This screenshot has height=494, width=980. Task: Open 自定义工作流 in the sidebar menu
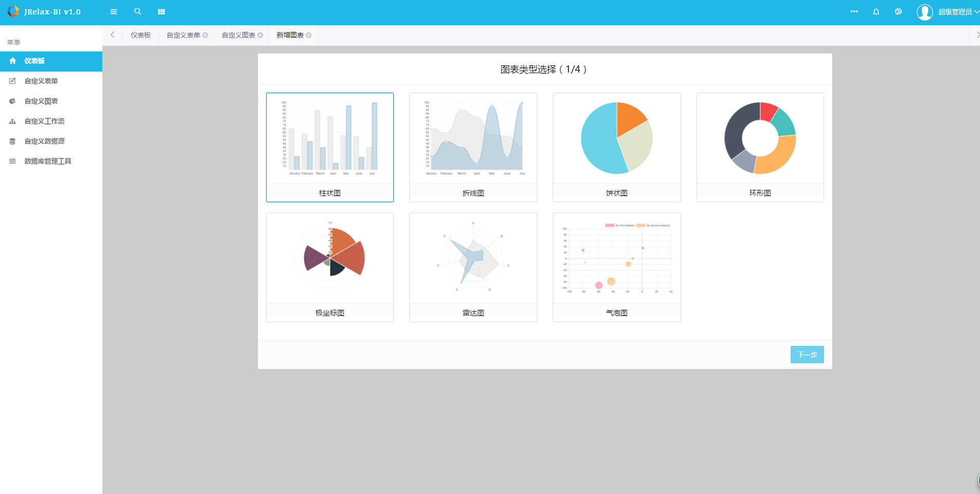(x=51, y=121)
